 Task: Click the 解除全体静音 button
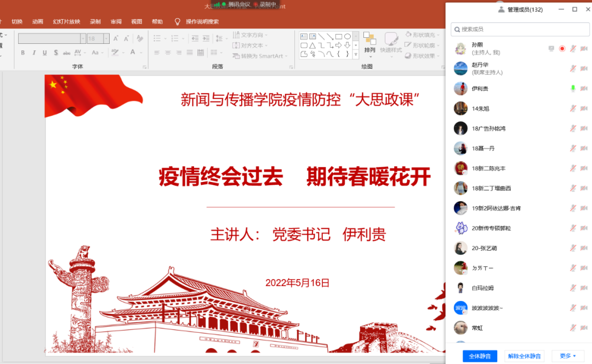point(524,356)
